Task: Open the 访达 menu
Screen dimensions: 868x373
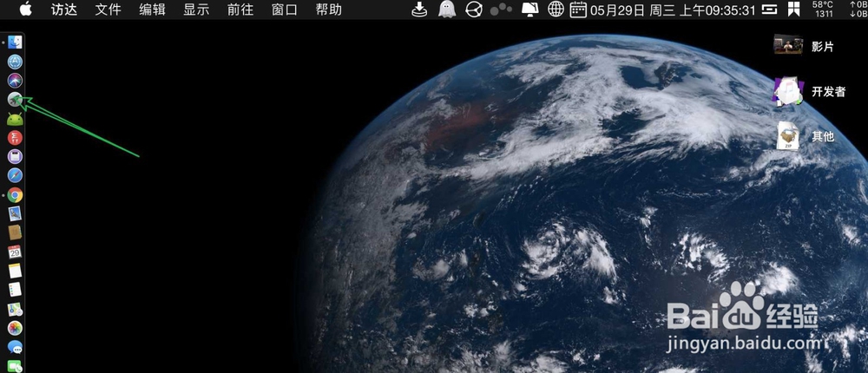Action: pos(64,10)
